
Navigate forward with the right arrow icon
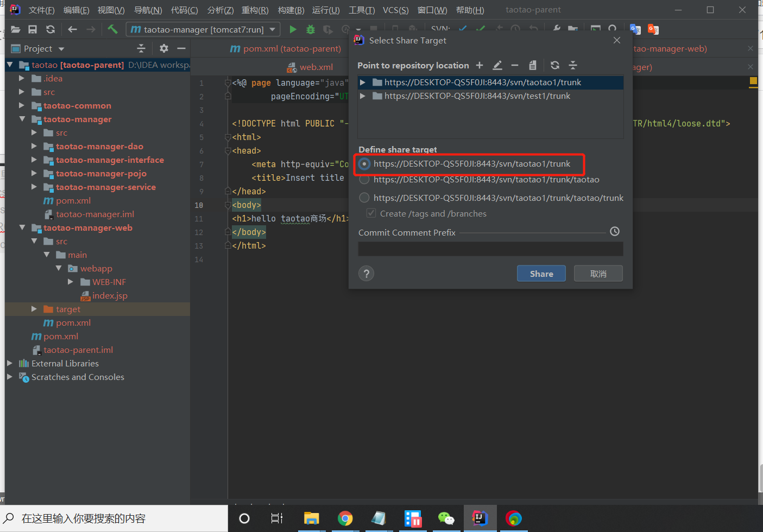pos(91,29)
